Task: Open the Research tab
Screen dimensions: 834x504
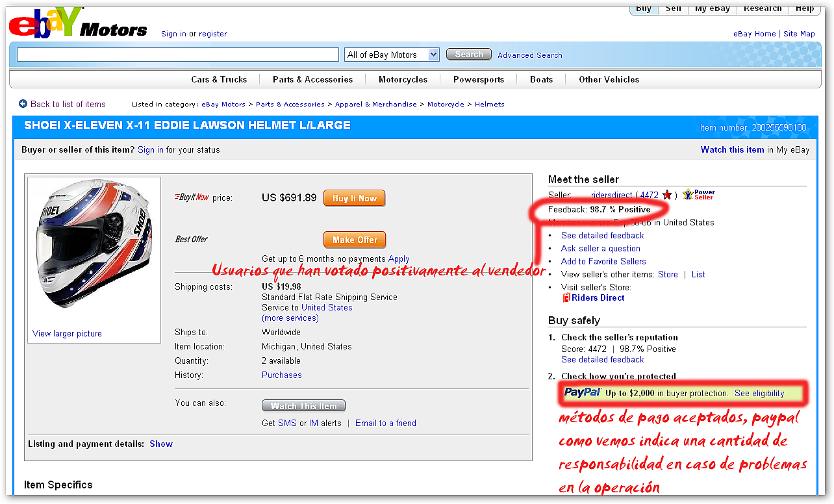Action: tap(763, 9)
